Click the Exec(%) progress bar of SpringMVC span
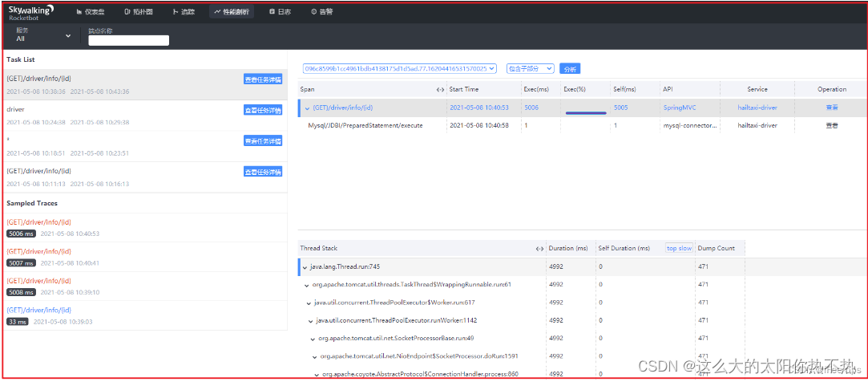This screenshot has width=868, height=382. [586, 112]
